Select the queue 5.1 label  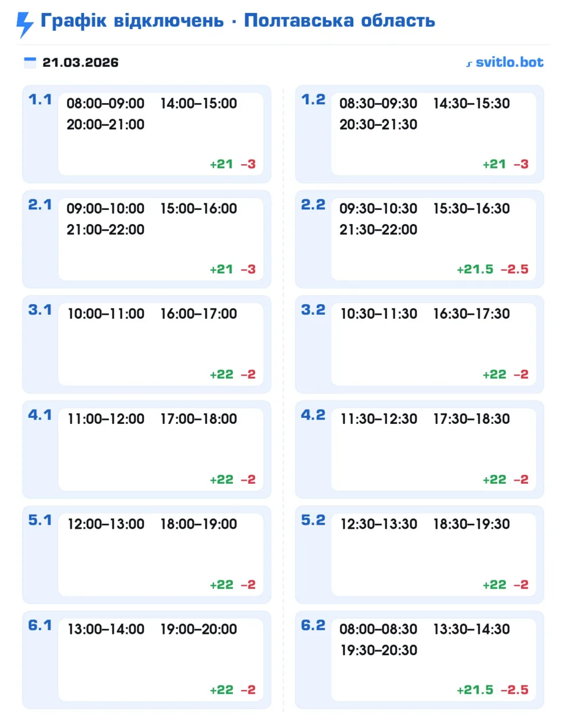tap(40, 520)
